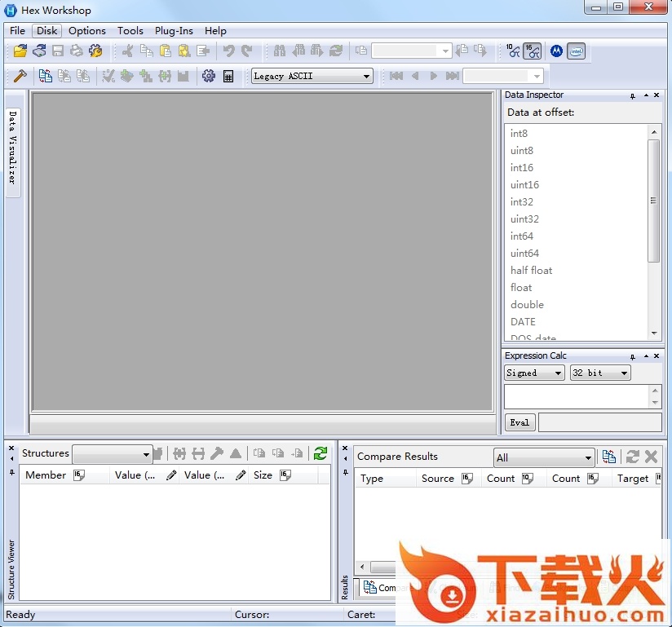Open the 32 bit dropdown
This screenshot has width=672, height=627.
(x=600, y=373)
